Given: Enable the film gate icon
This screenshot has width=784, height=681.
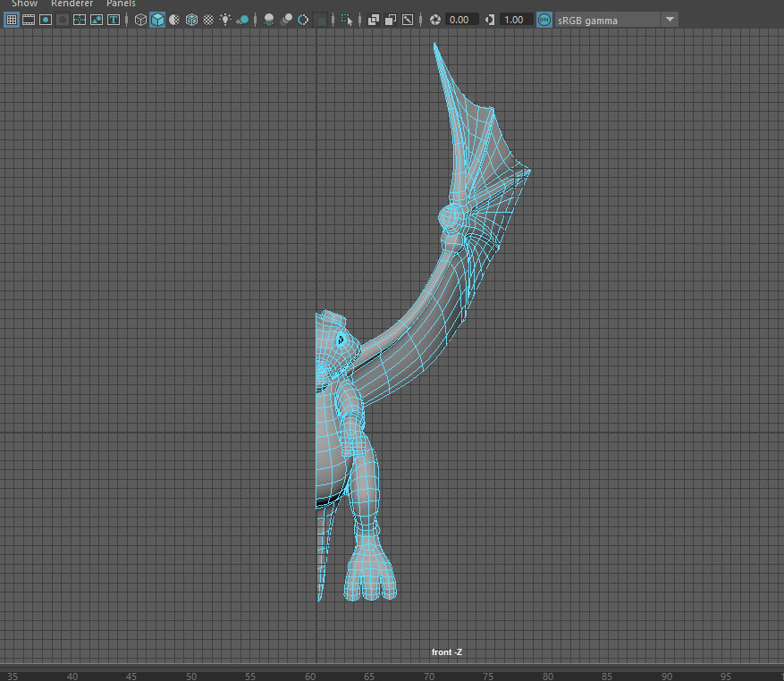Looking at the screenshot, I should click(29, 20).
